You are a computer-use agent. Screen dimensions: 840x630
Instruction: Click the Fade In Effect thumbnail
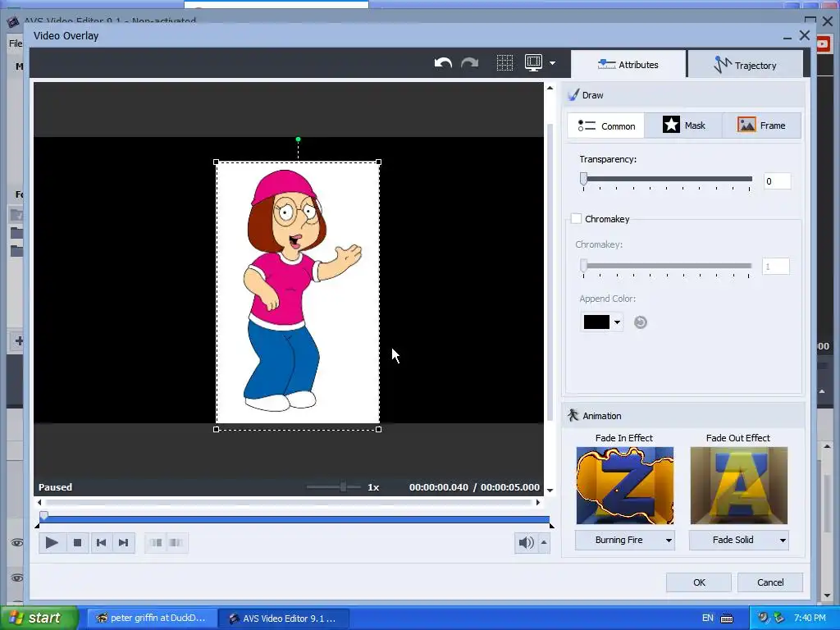624,486
